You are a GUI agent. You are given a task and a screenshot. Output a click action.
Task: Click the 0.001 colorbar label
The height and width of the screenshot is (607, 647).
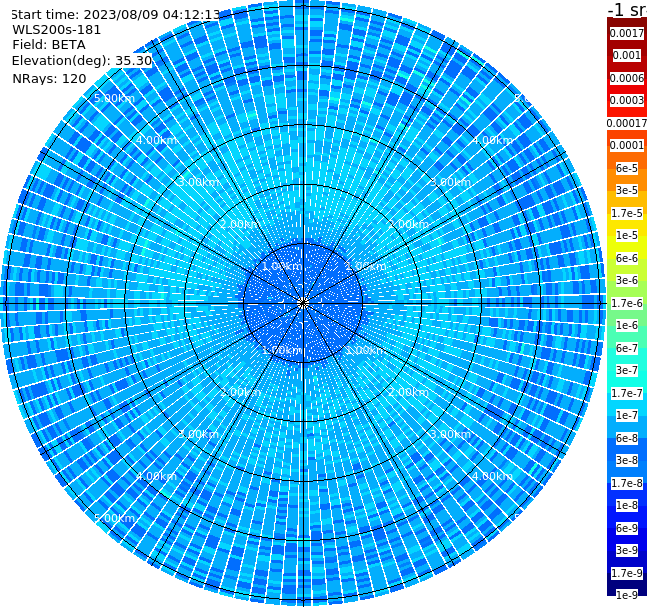click(x=627, y=55)
